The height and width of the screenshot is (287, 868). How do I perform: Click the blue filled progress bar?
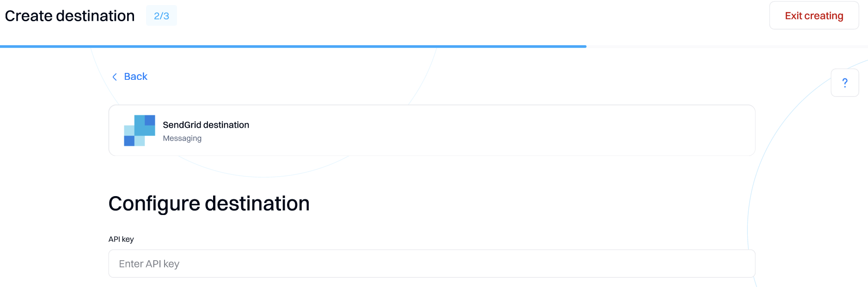tap(293, 47)
